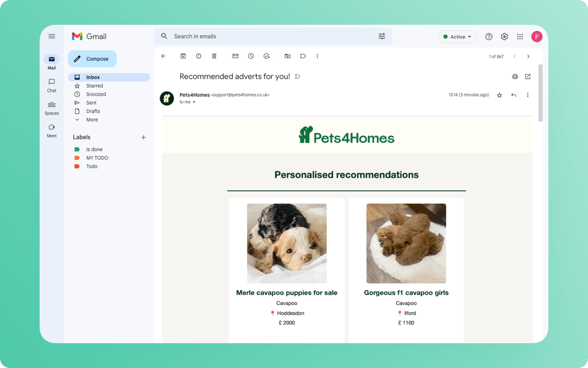Open 'Merle cavapoo puppies for sale' advert
The width and height of the screenshot is (588, 368).
287,292
